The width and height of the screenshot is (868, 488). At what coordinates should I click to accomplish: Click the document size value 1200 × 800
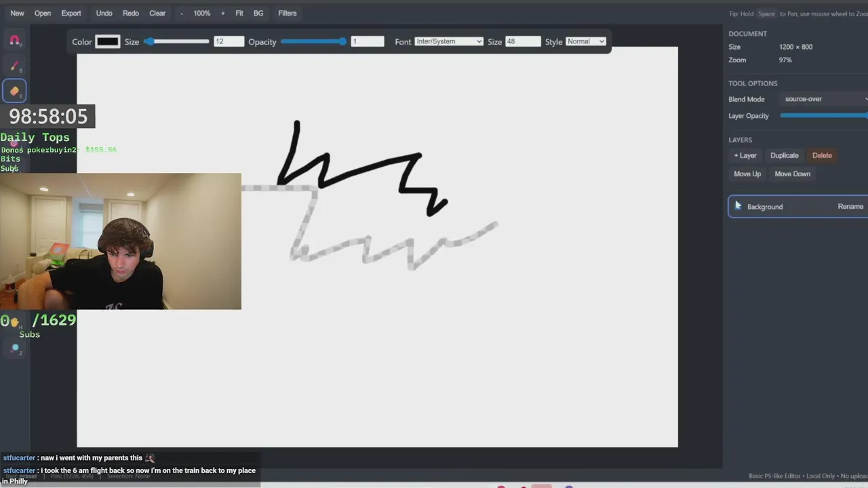pos(795,47)
